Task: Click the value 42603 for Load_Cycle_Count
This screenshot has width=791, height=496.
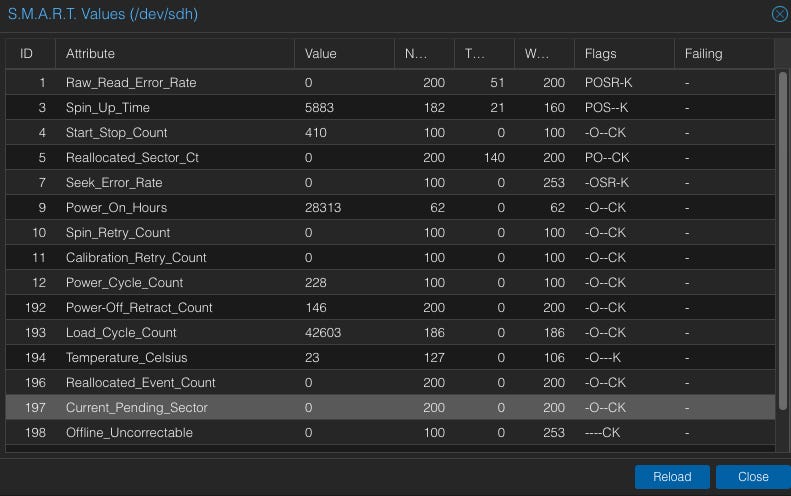Action: [323, 333]
